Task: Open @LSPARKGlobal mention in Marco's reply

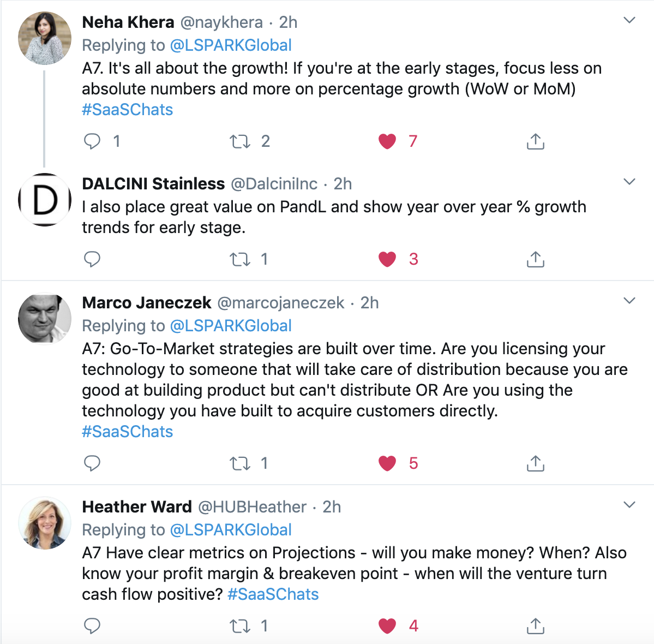Action: 231,326
